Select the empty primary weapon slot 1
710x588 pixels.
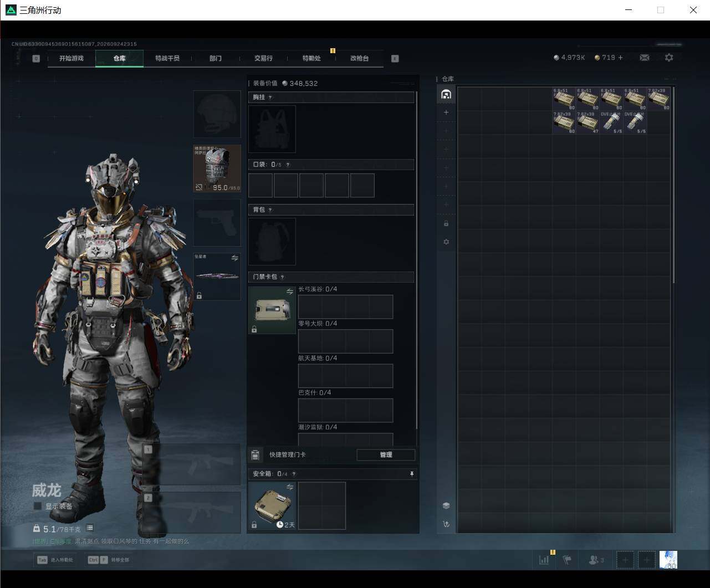point(192,464)
